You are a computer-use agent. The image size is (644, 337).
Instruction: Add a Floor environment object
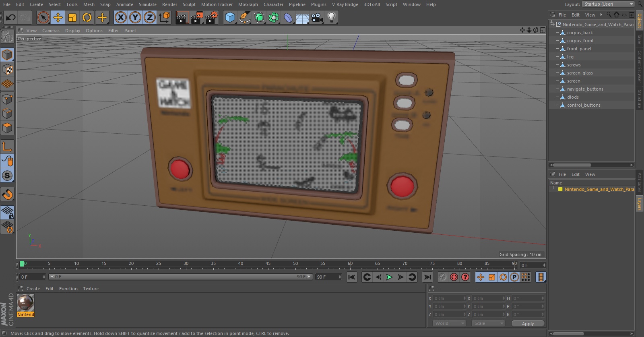pos(303,17)
